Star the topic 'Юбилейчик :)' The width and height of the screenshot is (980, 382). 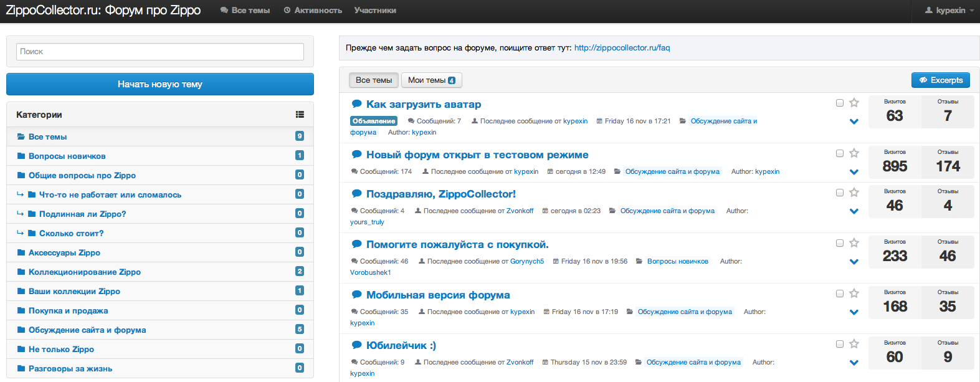coord(854,344)
